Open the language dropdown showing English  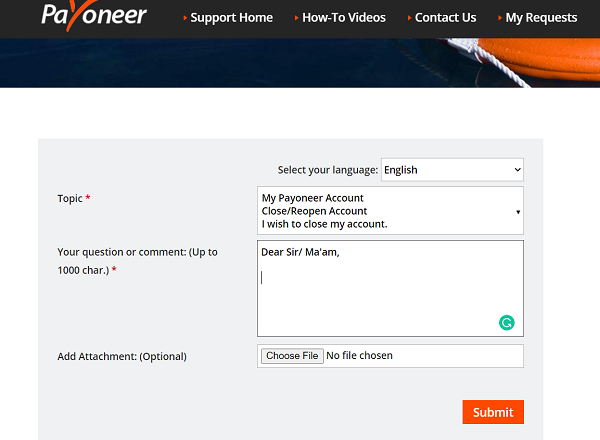(x=452, y=170)
